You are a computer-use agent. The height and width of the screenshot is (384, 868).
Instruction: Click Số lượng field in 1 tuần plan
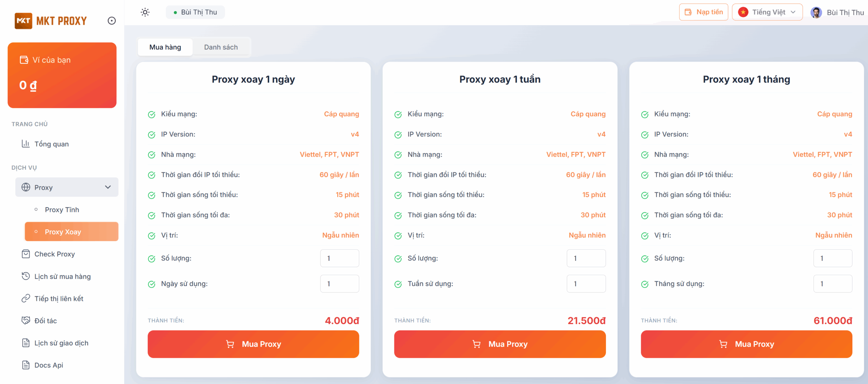586,258
